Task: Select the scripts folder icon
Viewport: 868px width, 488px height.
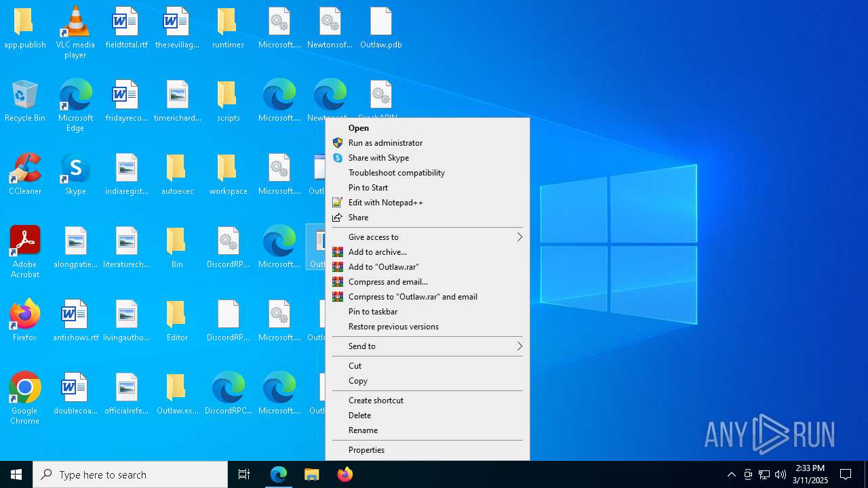Action: click(228, 95)
